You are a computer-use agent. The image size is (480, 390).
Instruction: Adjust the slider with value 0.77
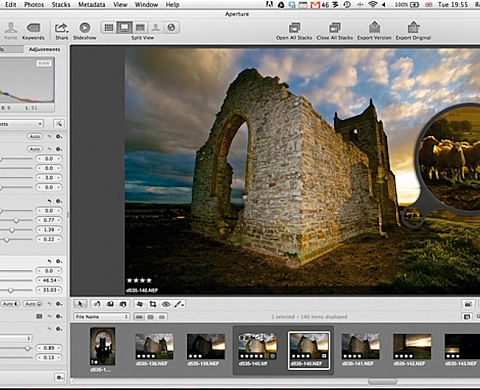point(16,220)
